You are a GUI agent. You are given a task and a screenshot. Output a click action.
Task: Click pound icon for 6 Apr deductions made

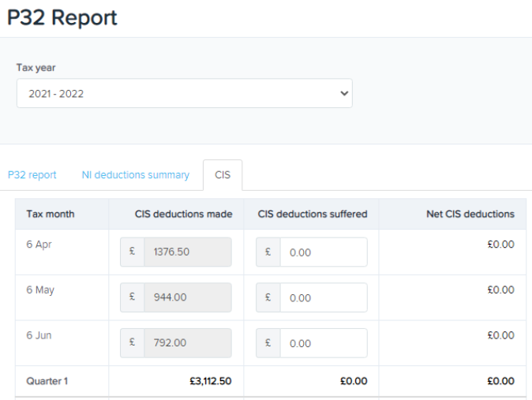click(x=133, y=252)
